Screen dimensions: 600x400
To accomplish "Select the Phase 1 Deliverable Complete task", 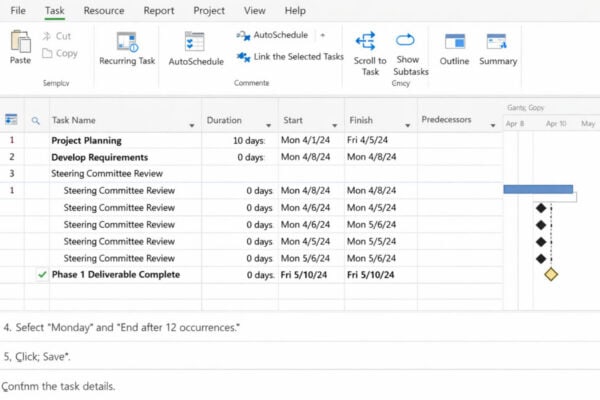I will 116,274.
